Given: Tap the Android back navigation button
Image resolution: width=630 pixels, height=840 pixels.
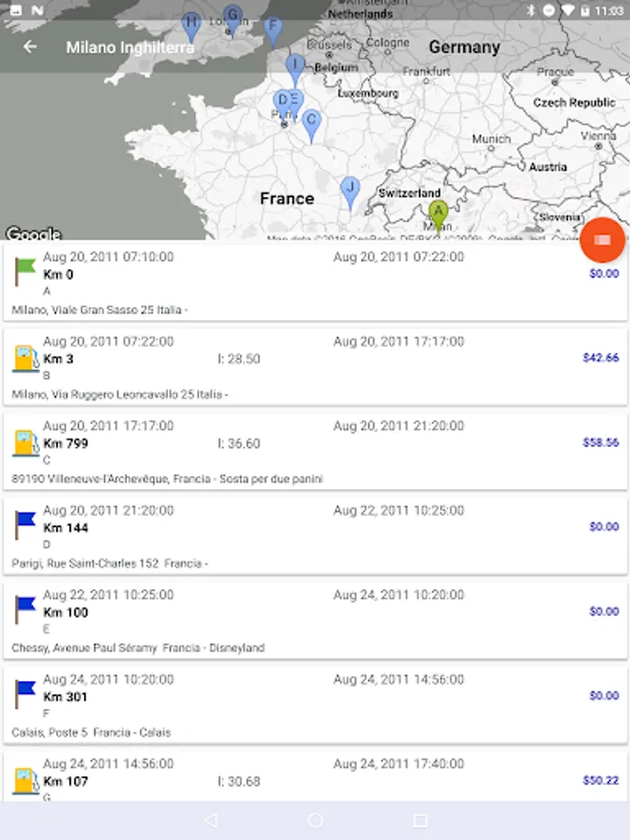Looking at the screenshot, I should (211, 820).
